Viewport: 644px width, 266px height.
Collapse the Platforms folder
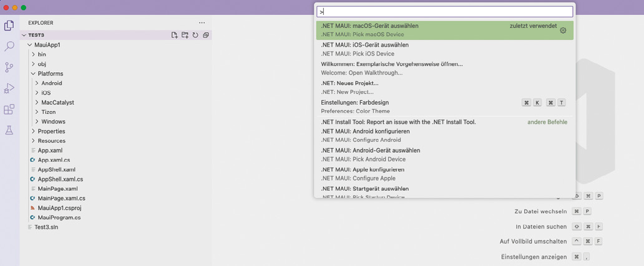click(33, 74)
